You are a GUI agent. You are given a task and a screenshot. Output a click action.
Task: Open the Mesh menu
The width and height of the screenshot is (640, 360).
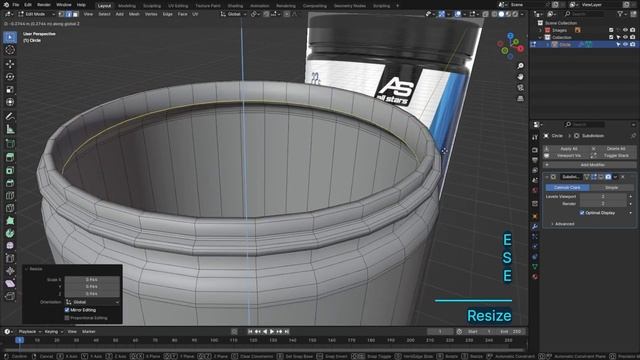click(x=134, y=14)
